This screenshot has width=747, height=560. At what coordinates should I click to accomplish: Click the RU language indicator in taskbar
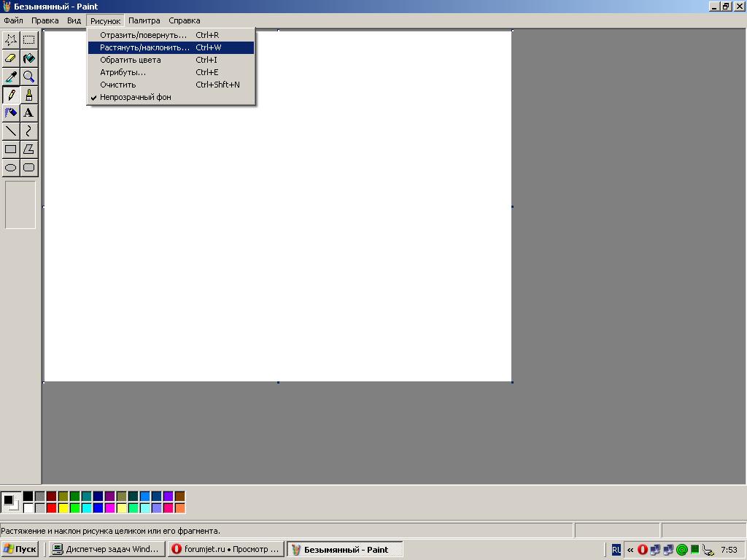tap(616, 550)
